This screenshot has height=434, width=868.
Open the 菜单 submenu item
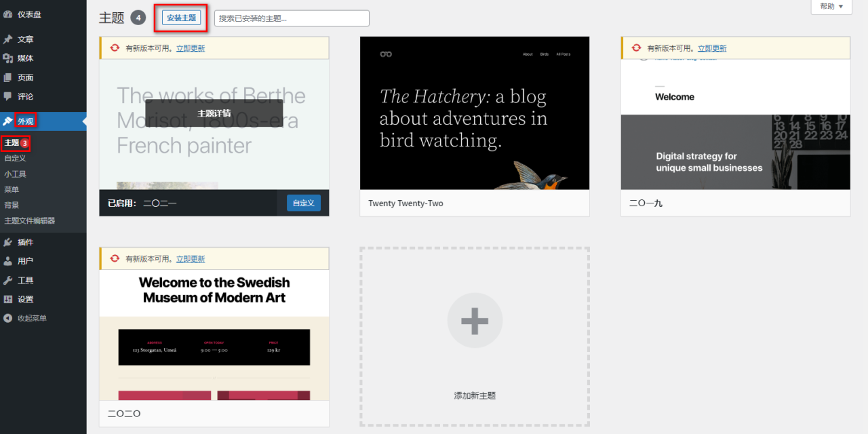coord(12,189)
